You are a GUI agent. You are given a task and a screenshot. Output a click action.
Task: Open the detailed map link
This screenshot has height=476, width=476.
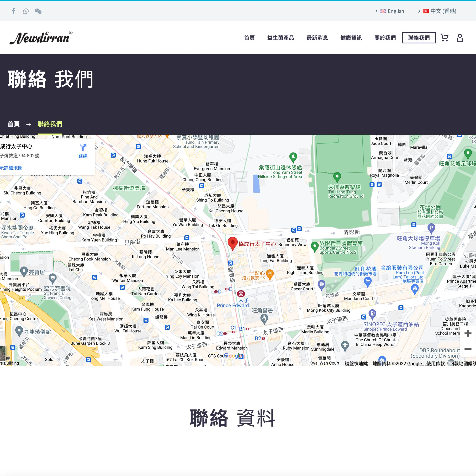(11, 168)
